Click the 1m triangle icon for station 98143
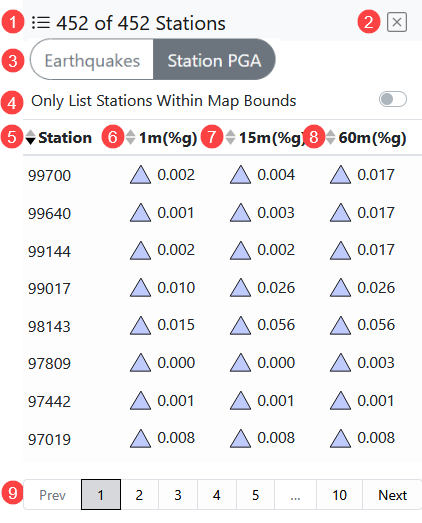This screenshot has width=422, height=523. pyautogui.click(x=140, y=325)
